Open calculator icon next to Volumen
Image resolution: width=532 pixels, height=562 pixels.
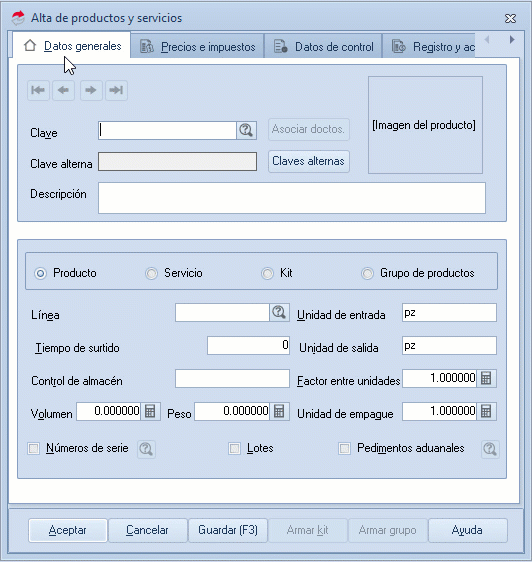[150, 411]
